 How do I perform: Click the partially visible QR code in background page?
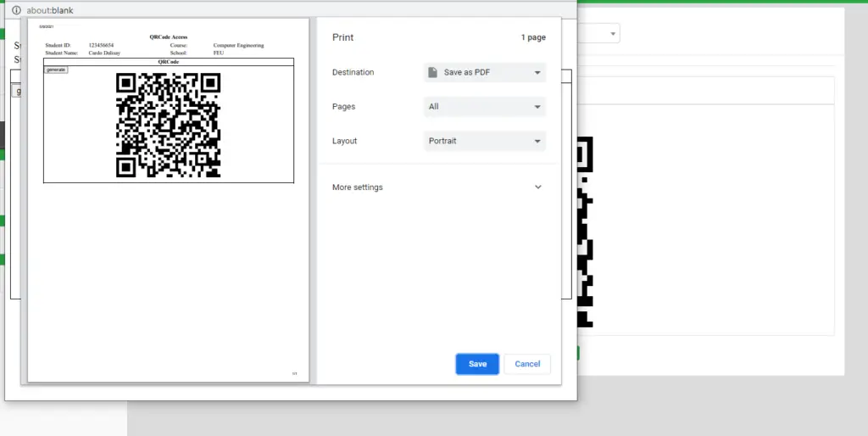(x=585, y=232)
